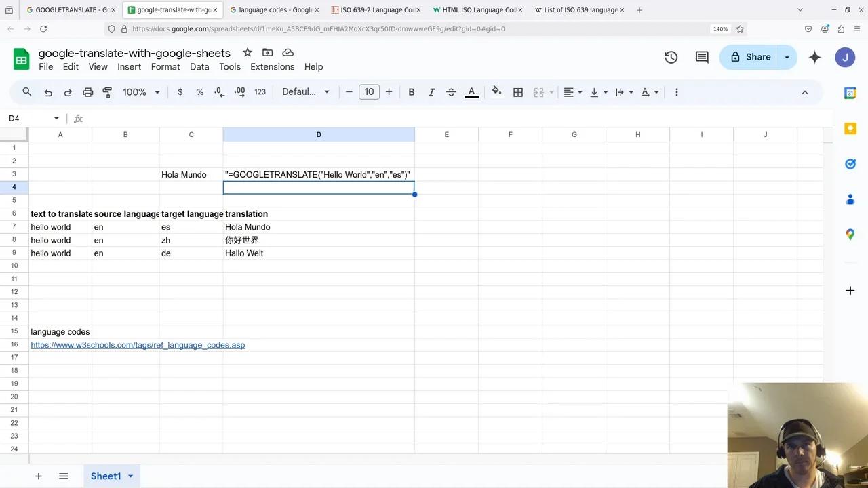Select the Paint format tool
Screen dimensions: 868x488
tap(107, 91)
